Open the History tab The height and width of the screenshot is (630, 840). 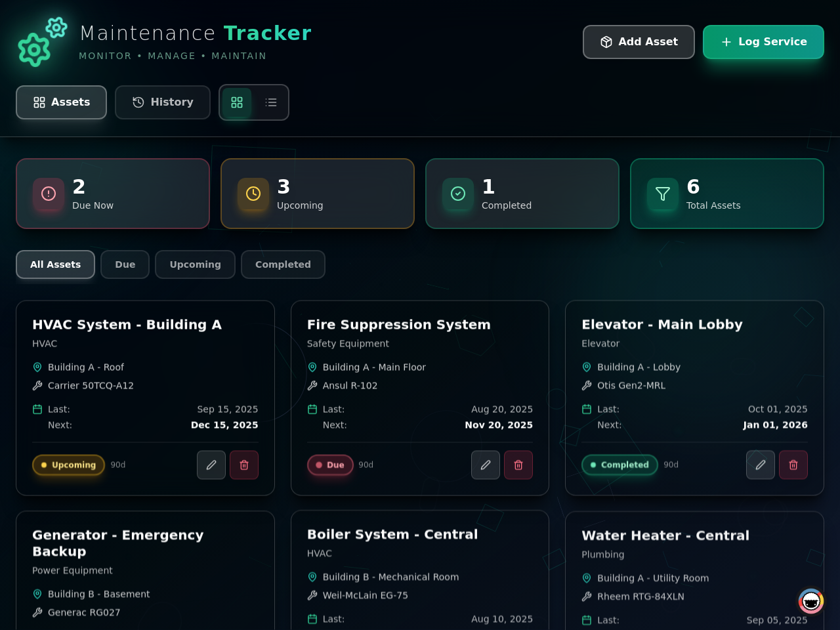[x=163, y=102]
